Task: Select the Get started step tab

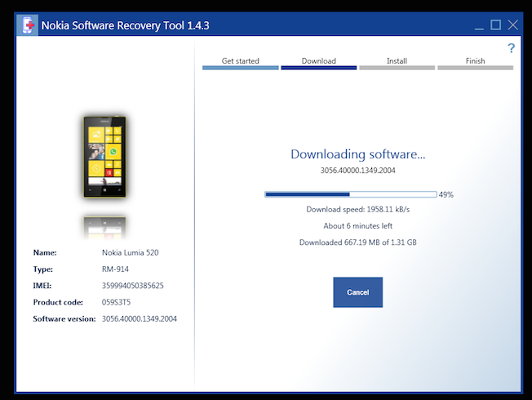Action: click(240, 63)
